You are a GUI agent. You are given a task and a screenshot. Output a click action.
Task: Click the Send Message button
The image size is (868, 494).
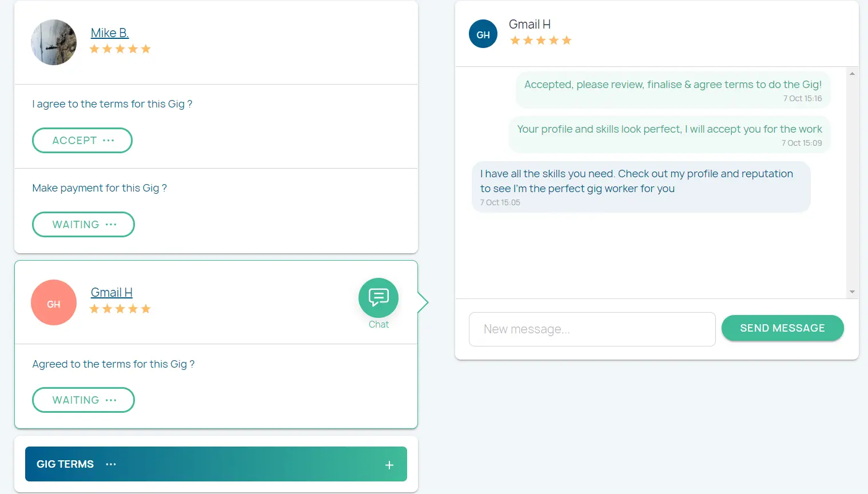point(782,328)
